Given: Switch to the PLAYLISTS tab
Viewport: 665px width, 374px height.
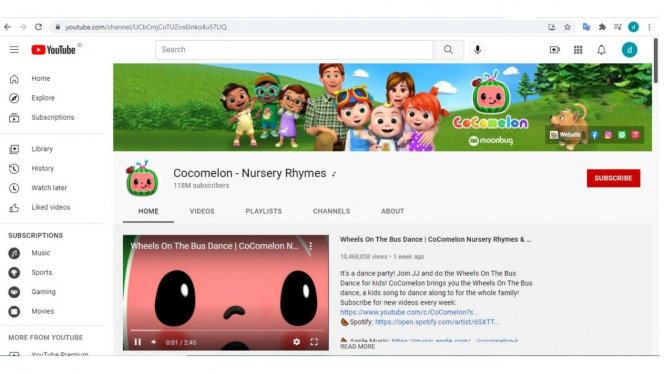Looking at the screenshot, I should pos(263,211).
